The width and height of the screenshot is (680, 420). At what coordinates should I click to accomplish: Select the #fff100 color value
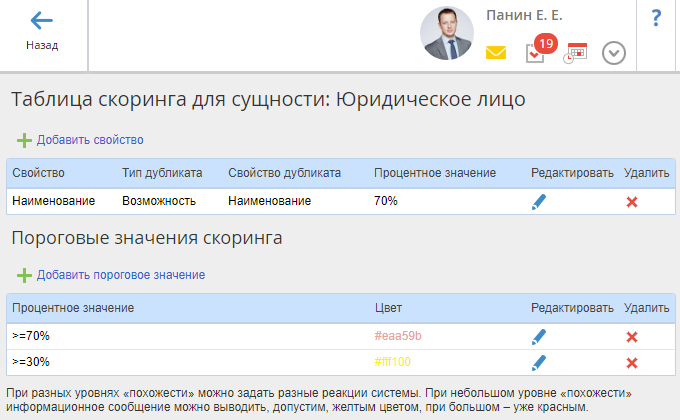(393, 362)
